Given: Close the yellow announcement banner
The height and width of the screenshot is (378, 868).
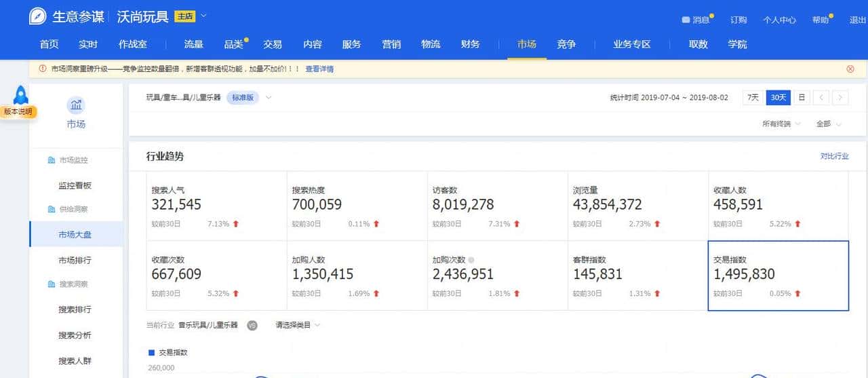Looking at the screenshot, I should pyautogui.click(x=850, y=69).
